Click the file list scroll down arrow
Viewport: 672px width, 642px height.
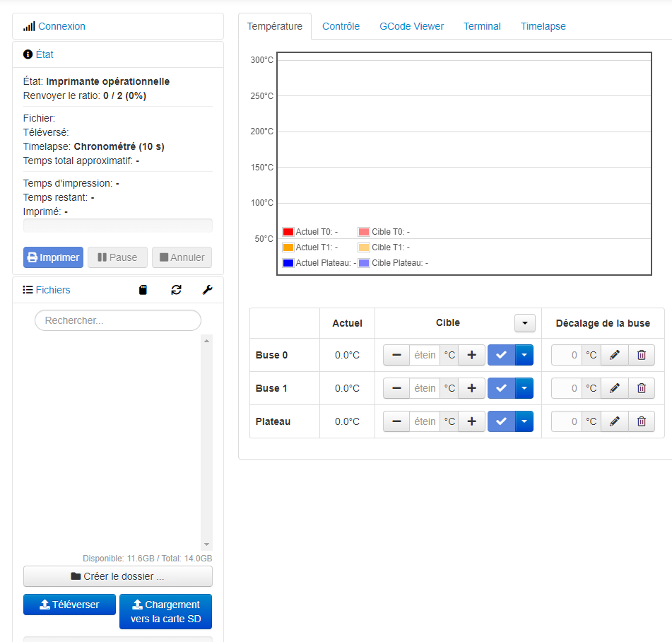pyautogui.click(x=206, y=544)
